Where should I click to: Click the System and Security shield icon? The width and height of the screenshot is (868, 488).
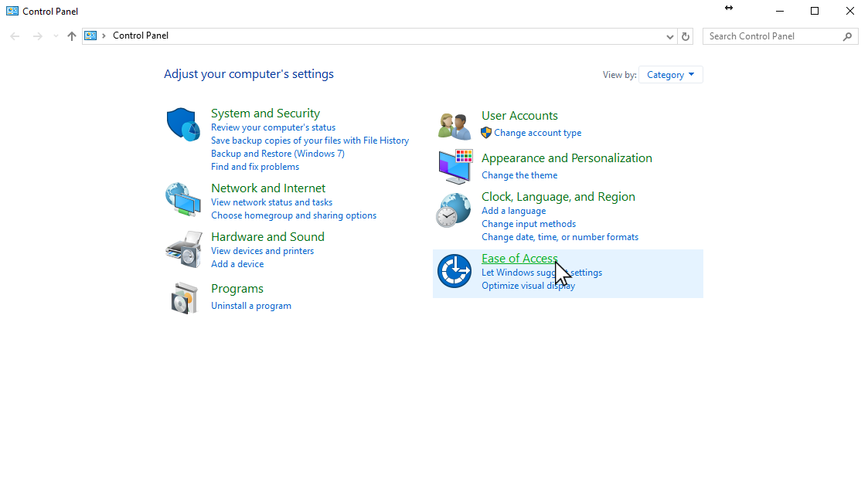point(183,124)
